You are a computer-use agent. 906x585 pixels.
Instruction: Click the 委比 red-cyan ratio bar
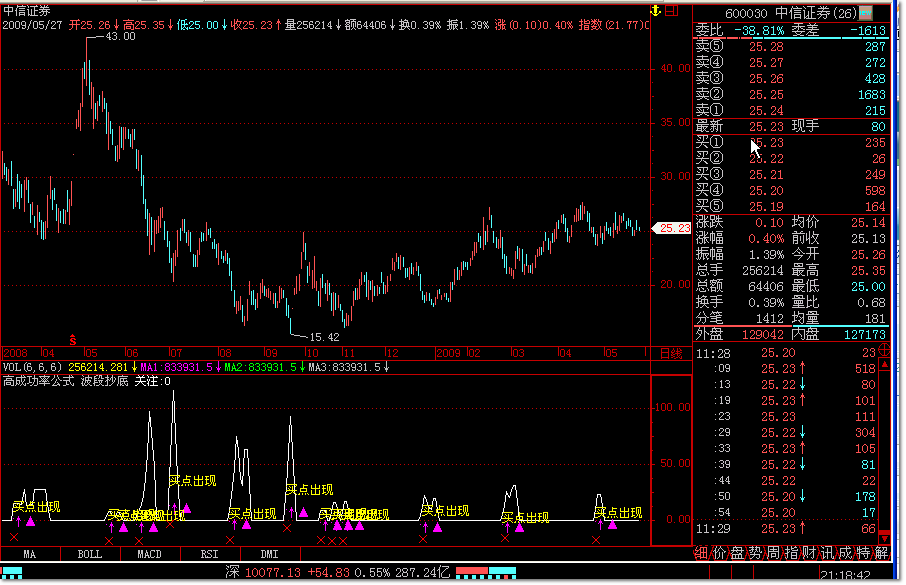coord(790,38)
